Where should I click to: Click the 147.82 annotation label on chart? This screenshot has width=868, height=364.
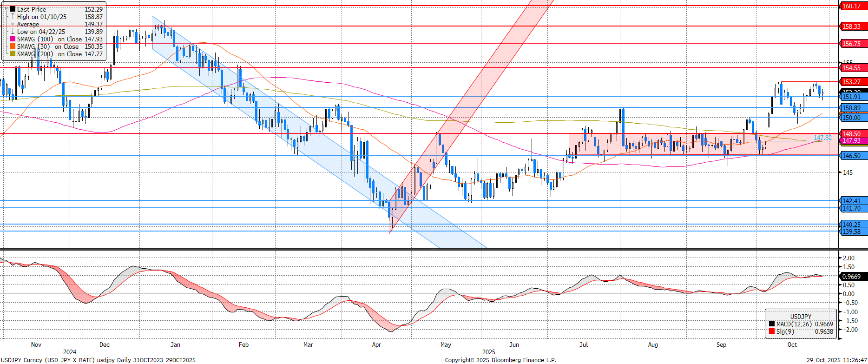tap(822, 138)
